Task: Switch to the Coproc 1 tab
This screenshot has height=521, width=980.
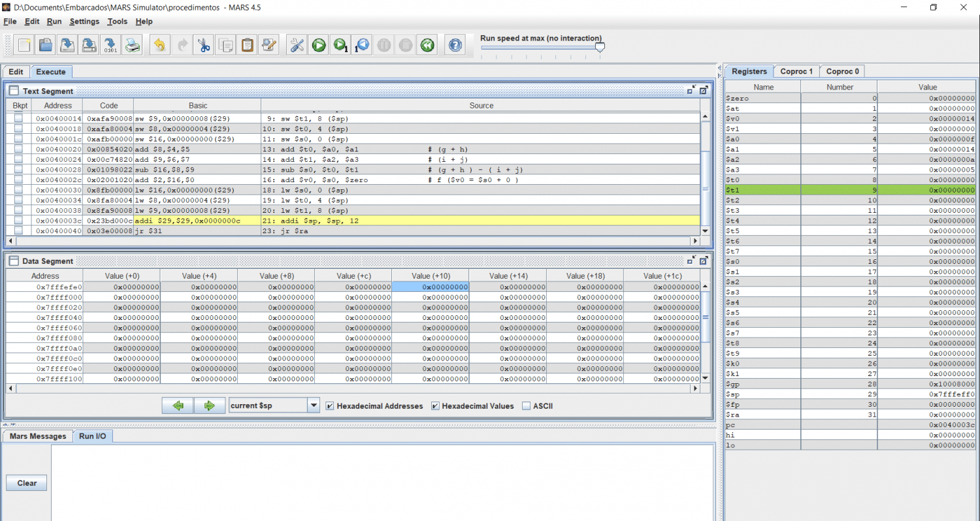Action: 796,71
